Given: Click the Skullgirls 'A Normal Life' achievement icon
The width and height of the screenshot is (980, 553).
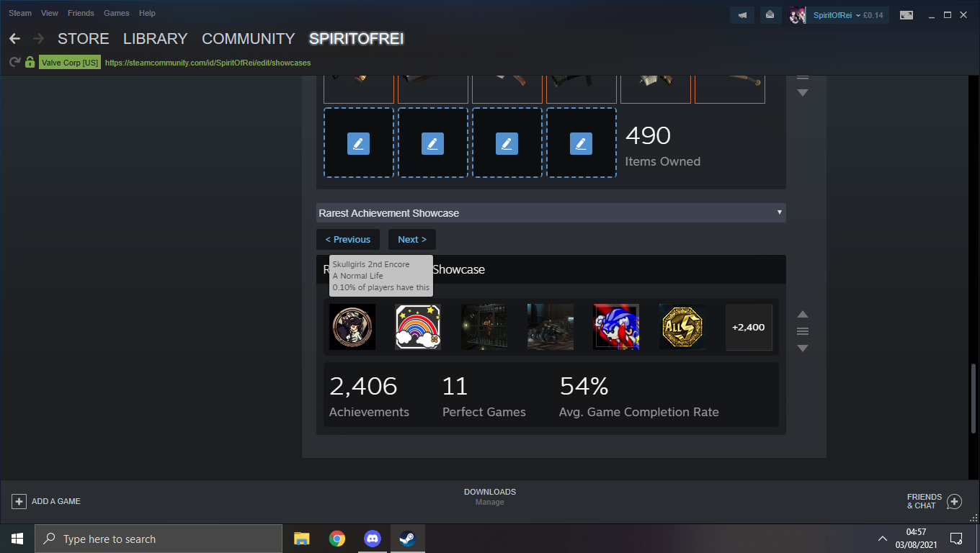Looking at the screenshot, I should (x=352, y=326).
